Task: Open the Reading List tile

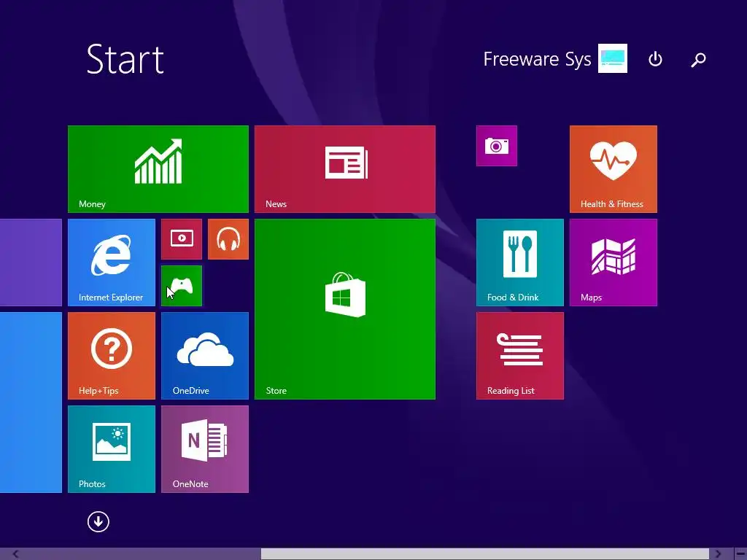Action: coord(519,356)
